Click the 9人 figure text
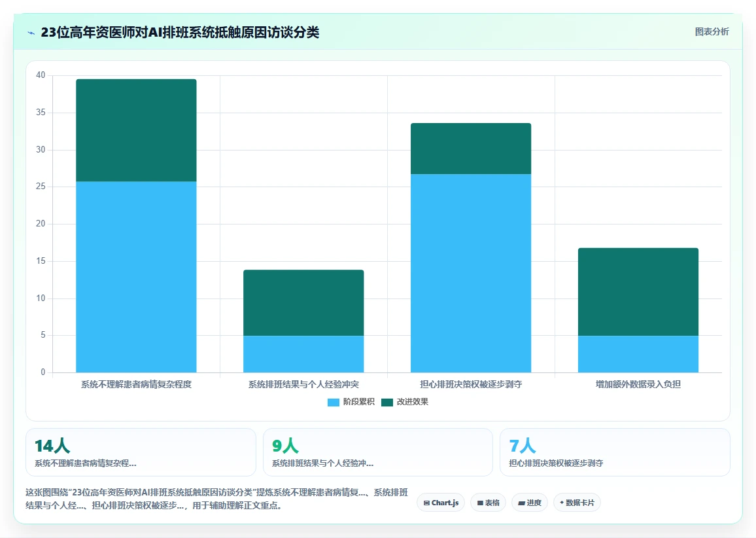The image size is (756, 538). 285,446
